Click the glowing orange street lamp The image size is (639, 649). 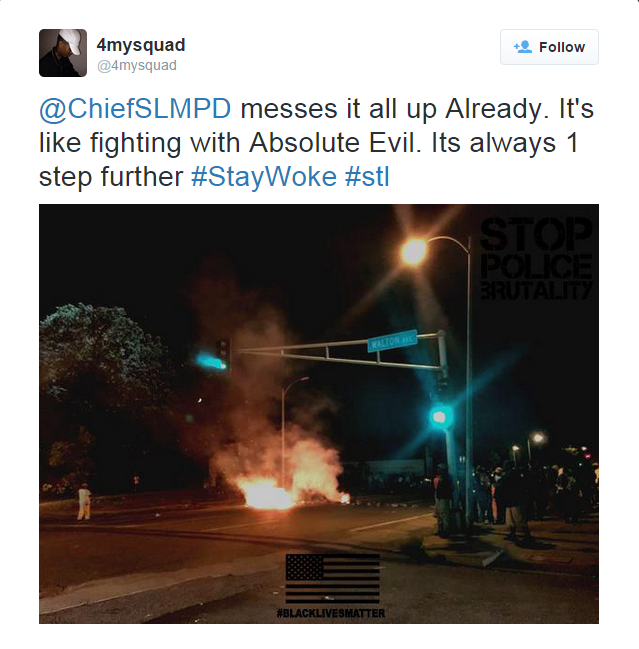pyautogui.click(x=414, y=252)
